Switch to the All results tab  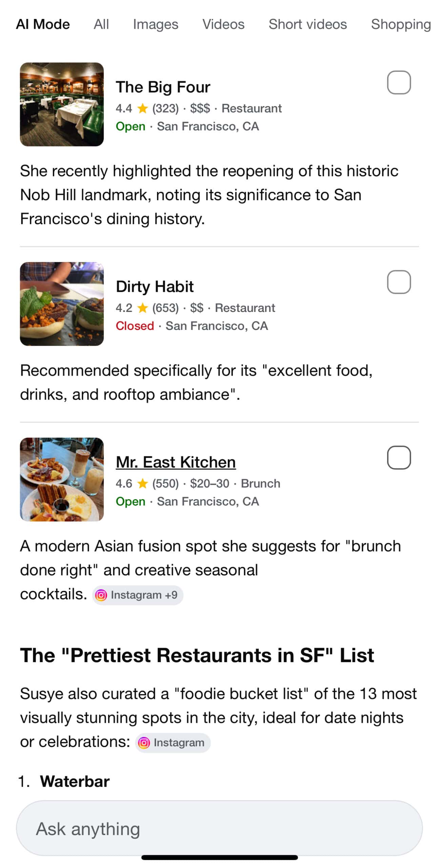click(x=101, y=24)
